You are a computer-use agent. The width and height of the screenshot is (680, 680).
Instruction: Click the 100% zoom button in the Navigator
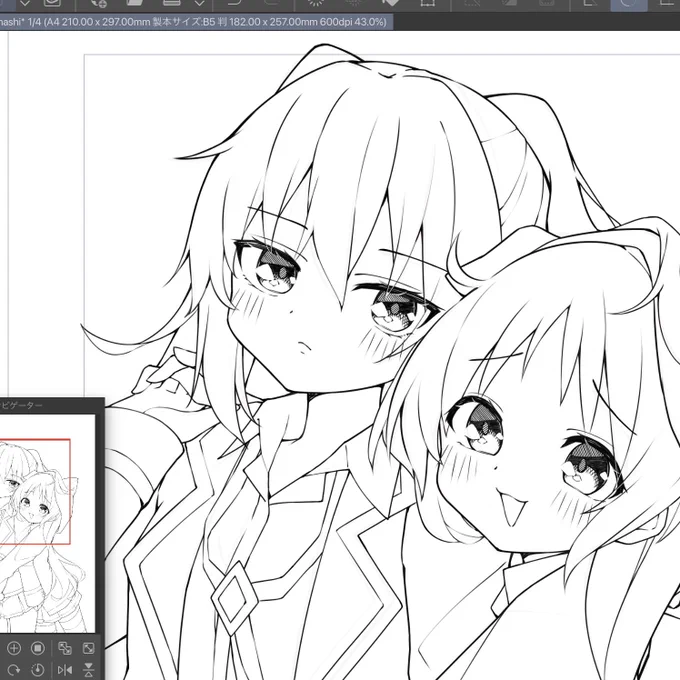tap(38, 648)
